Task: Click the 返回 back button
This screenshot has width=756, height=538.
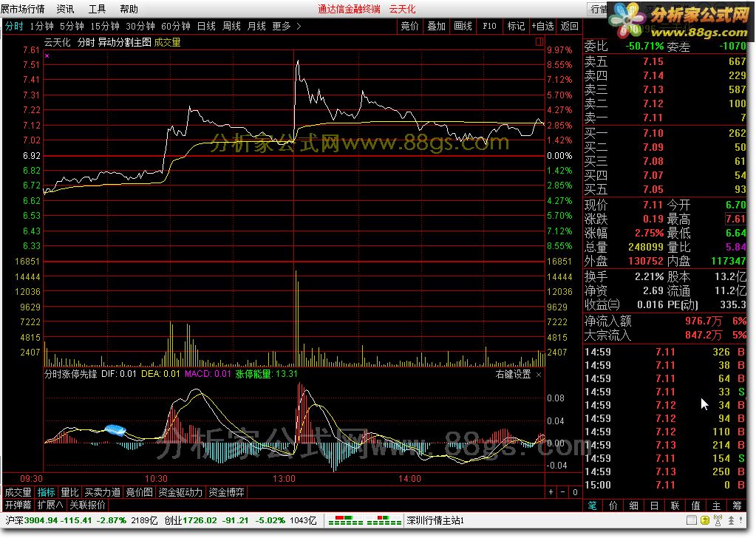Action: [570, 26]
